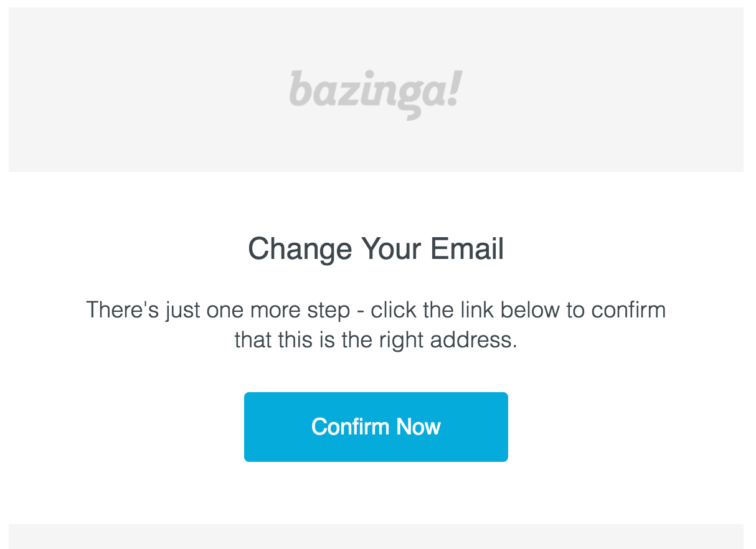The width and height of the screenshot is (756, 549).
Task: Click the word "Now" on blue button
Action: click(x=418, y=426)
